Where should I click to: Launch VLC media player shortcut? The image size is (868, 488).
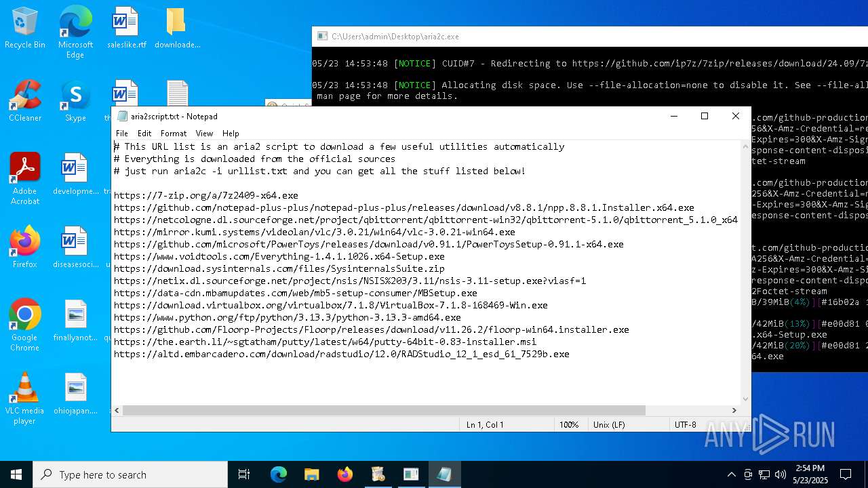point(25,399)
